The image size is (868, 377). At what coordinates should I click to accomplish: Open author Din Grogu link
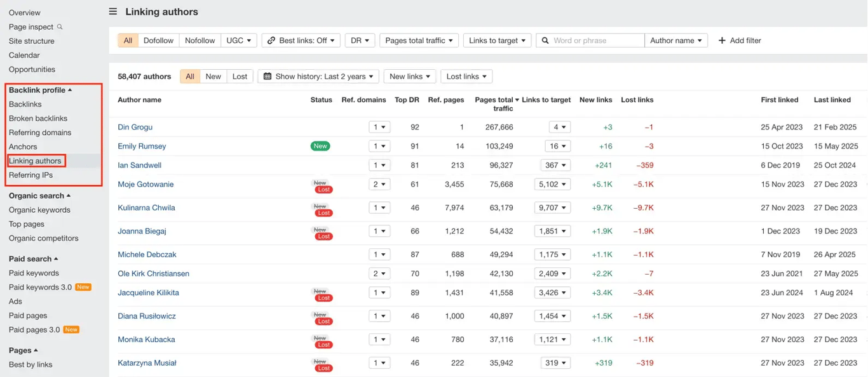(135, 127)
